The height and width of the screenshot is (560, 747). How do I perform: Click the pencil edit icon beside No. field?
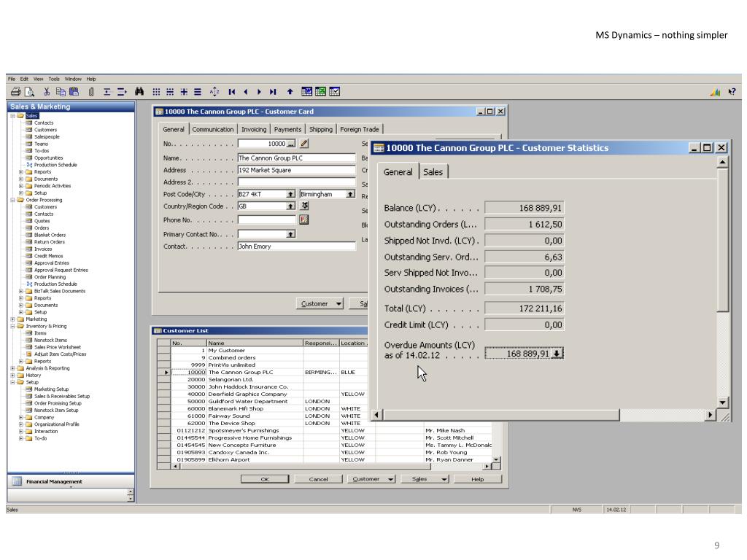[x=304, y=144]
